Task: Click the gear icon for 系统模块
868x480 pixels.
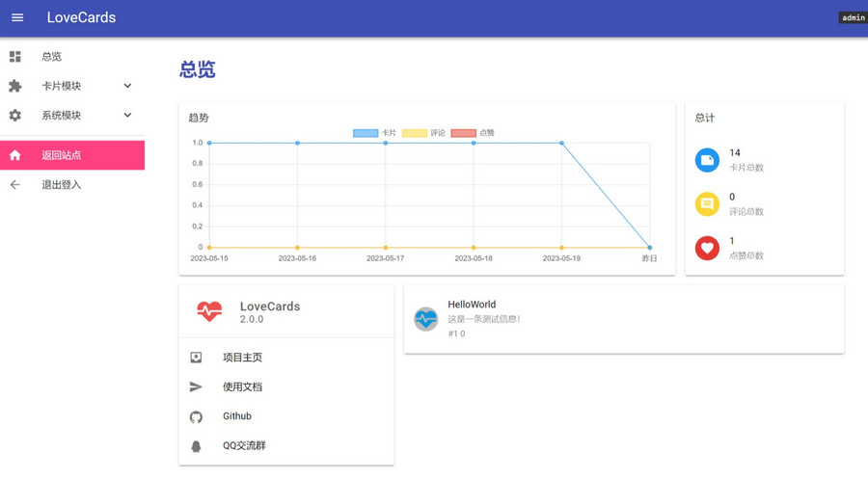Action: pos(15,116)
